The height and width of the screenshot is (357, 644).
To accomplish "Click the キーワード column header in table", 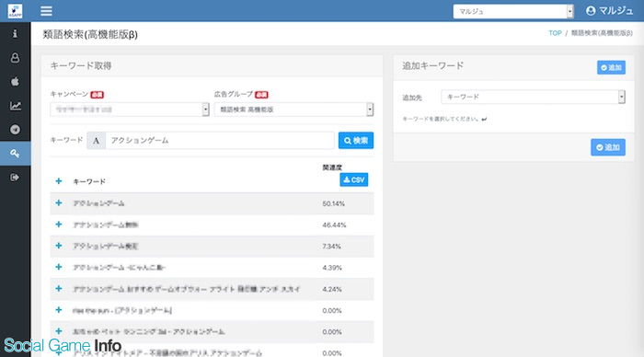I will pyautogui.click(x=89, y=181).
